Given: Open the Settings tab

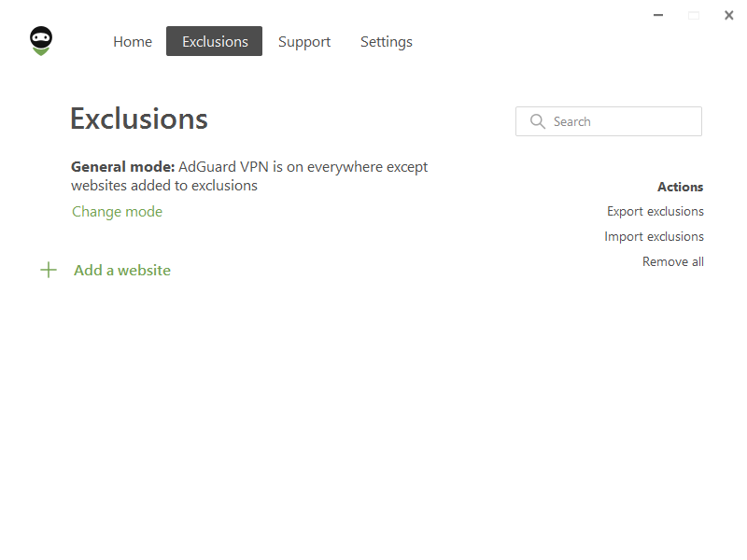Looking at the screenshot, I should (x=387, y=42).
